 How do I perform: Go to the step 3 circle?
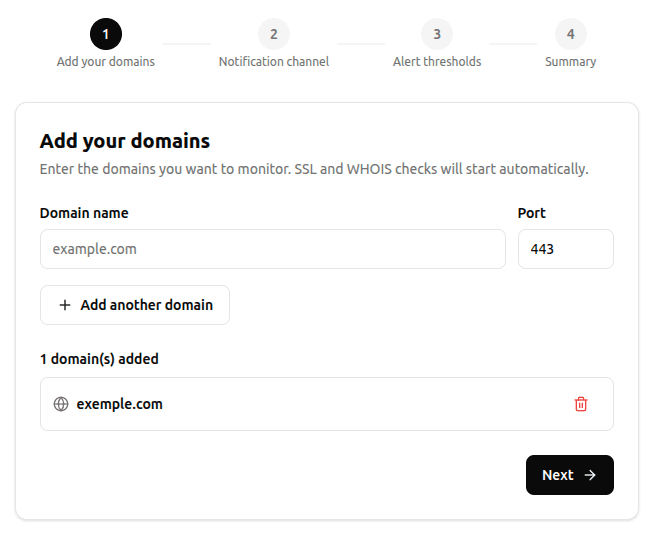[437, 34]
